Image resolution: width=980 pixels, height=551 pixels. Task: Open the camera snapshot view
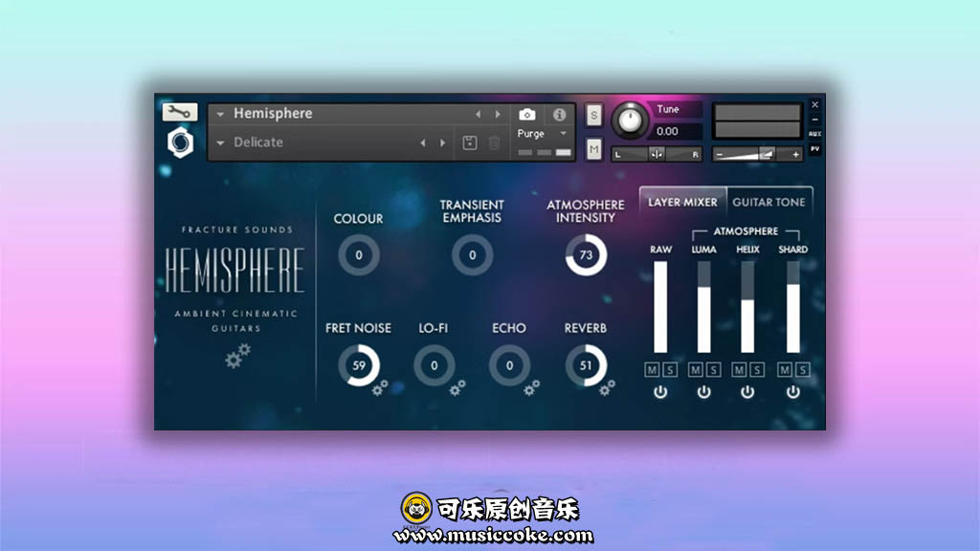click(527, 115)
